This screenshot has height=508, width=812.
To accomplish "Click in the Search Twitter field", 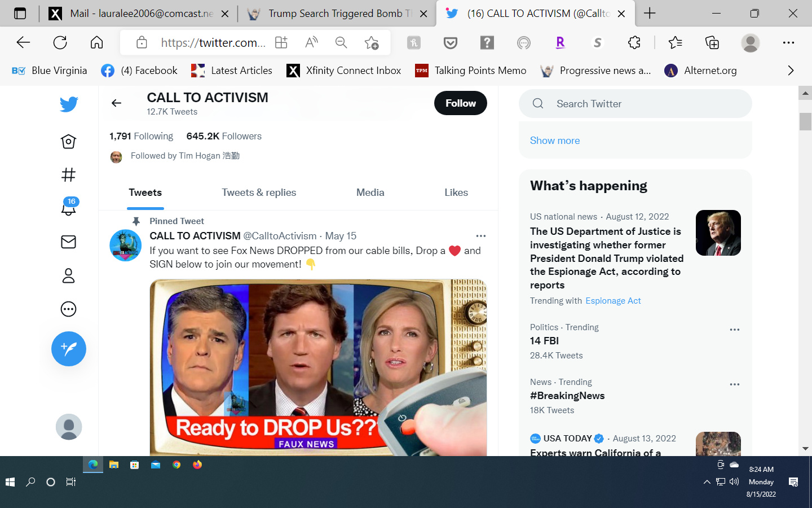I will [x=643, y=104].
